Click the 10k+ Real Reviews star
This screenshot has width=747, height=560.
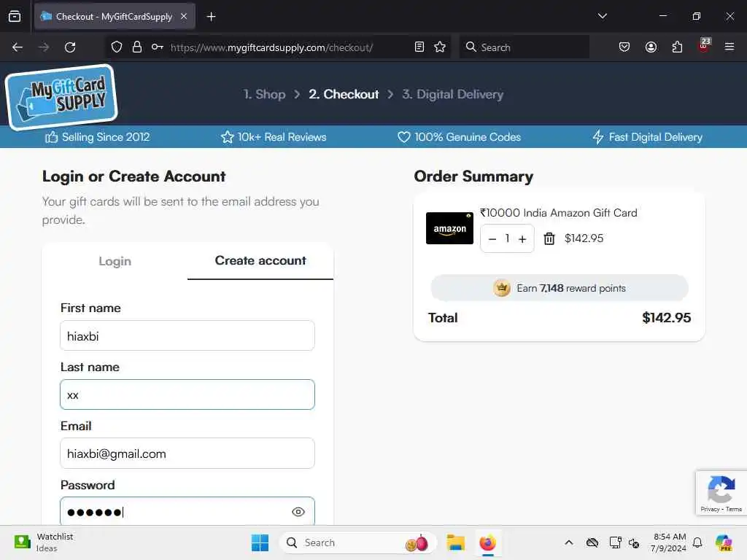click(x=228, y=137)
